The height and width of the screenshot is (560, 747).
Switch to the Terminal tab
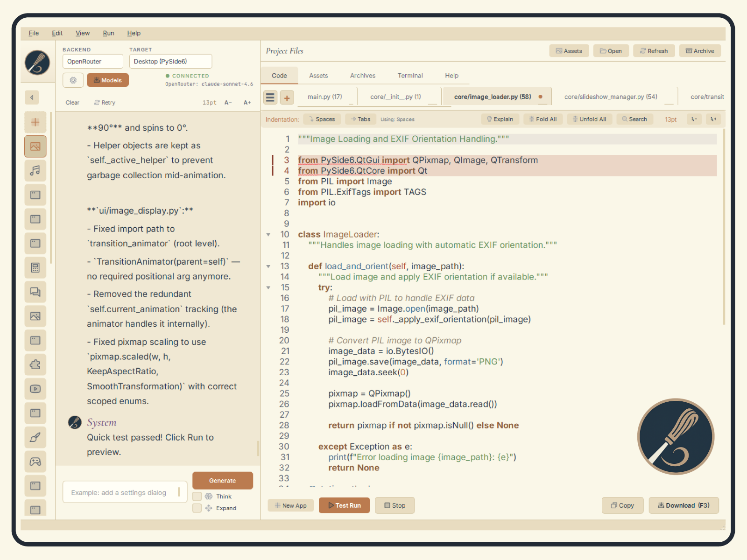[410, 75]
